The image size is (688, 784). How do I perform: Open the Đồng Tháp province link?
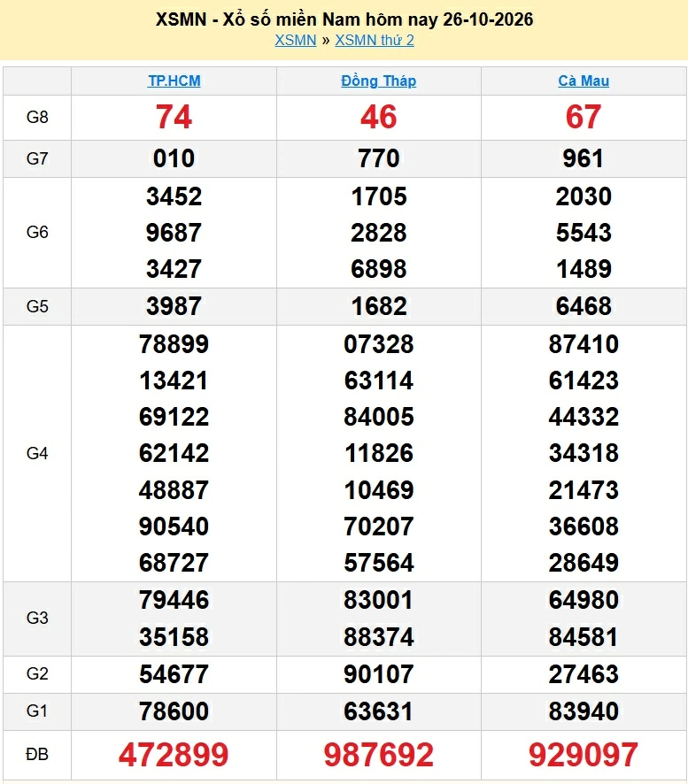(379, 81)
